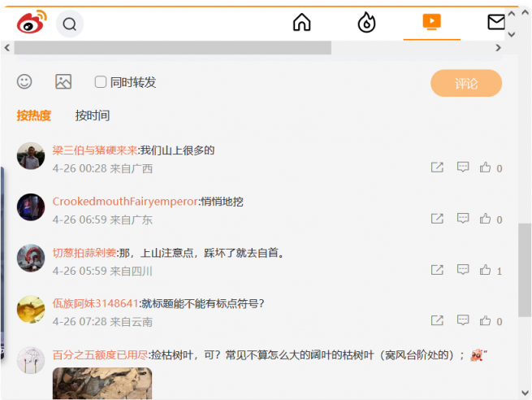Viewport: 532px width, 400px height.
Task: Forward CrookedmouthFairyemperor's comment via share icon
Action: pos(437,219)
